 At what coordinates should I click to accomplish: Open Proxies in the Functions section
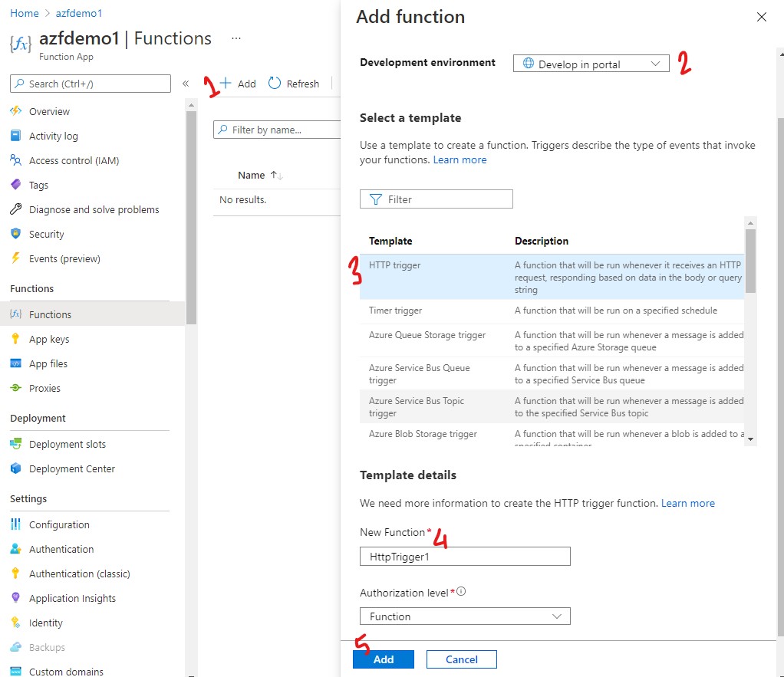coord(44,388)
